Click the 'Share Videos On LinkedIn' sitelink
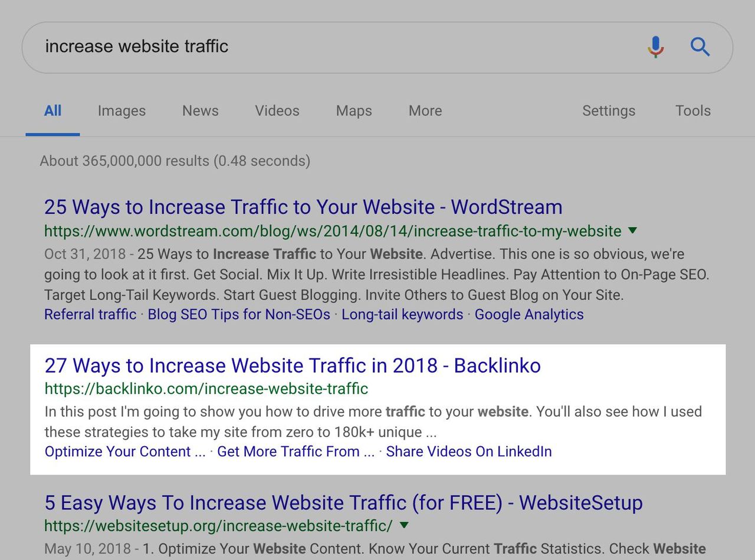755x560 pixels. point(469,452)
